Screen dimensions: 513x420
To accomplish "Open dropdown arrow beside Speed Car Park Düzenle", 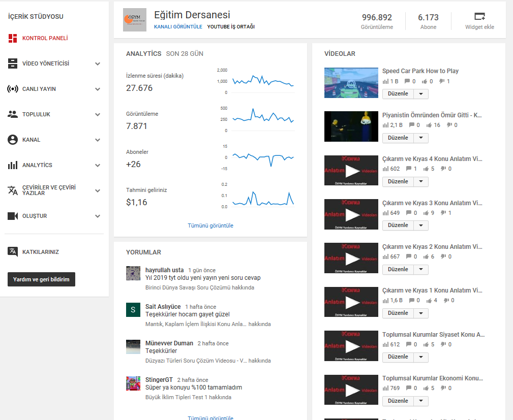I will (x=421, y=94).
